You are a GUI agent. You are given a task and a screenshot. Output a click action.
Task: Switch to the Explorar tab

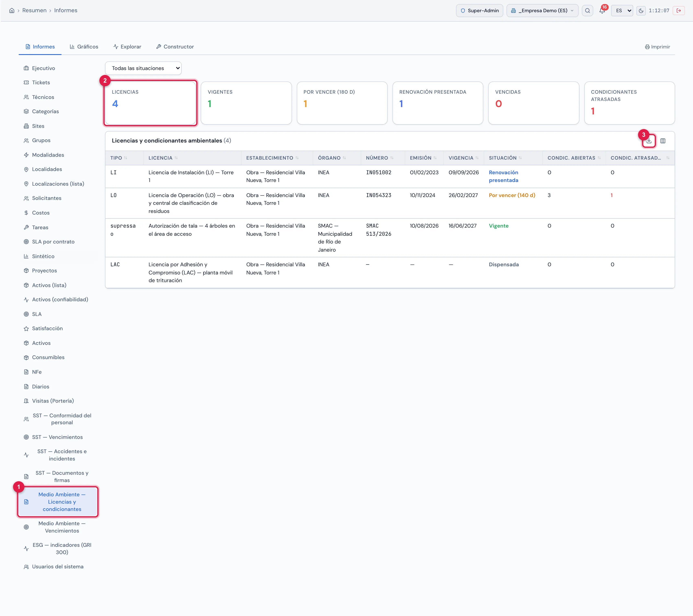[x=127, y=47]
